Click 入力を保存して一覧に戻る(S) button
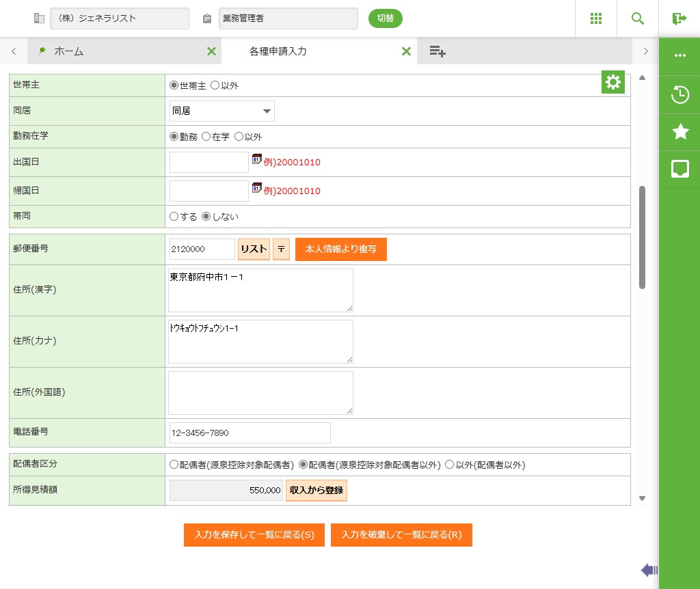Image resolution: width=700 pixels, height=589 pixels. [254, 535]
